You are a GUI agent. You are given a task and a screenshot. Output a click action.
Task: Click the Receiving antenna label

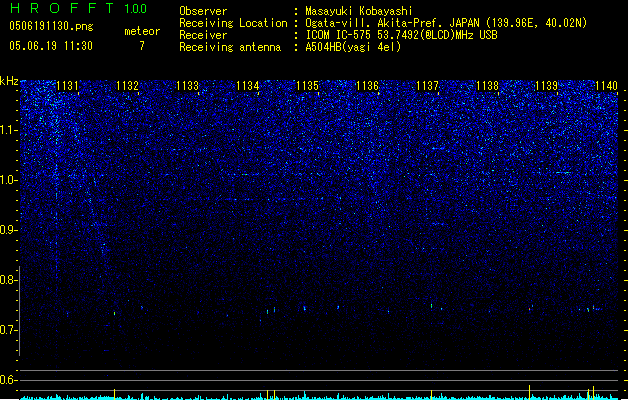point(230,47)
